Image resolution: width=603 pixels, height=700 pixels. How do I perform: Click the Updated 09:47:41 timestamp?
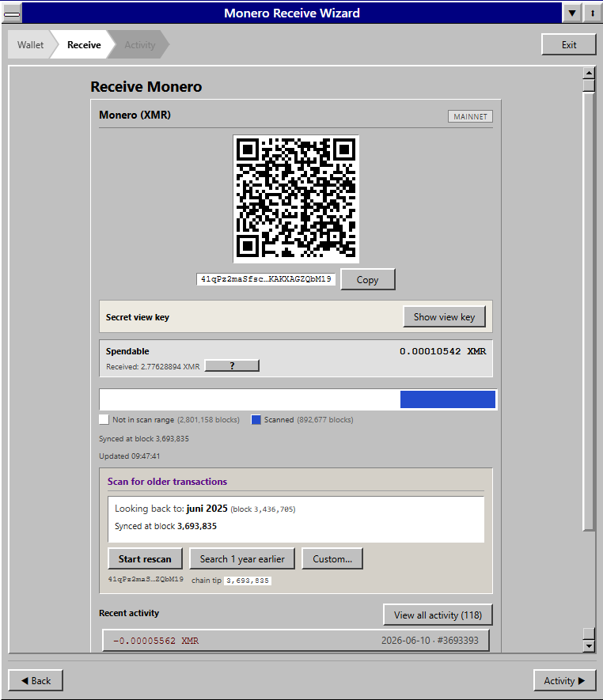coord(130,456)
